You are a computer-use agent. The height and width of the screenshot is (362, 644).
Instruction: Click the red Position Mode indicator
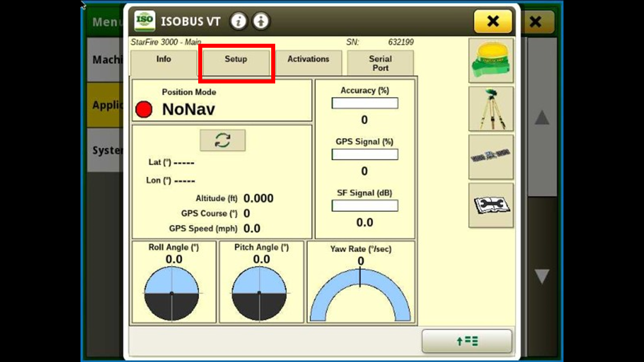click(144, 110)
